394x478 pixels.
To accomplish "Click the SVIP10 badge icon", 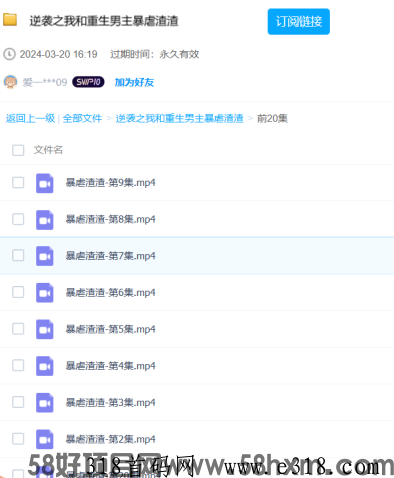I will coord(88,82).
